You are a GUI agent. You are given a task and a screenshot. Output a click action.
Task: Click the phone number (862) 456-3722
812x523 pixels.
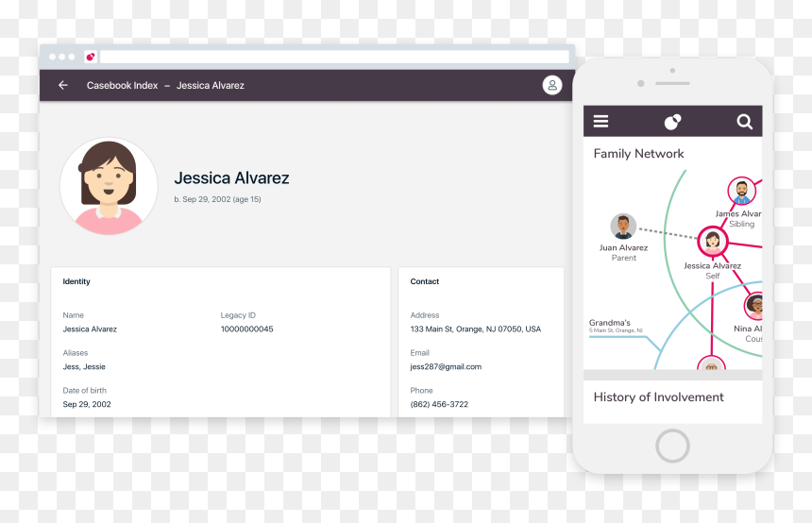(x=439, y=404)
